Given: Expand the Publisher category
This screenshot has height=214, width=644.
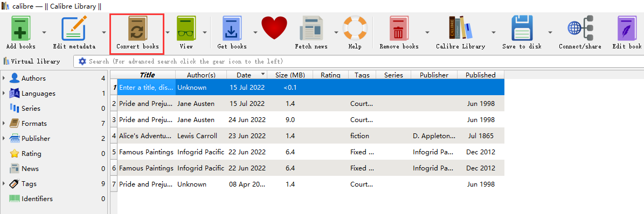Looking at the screenshot, I should [x=4, y=138].
